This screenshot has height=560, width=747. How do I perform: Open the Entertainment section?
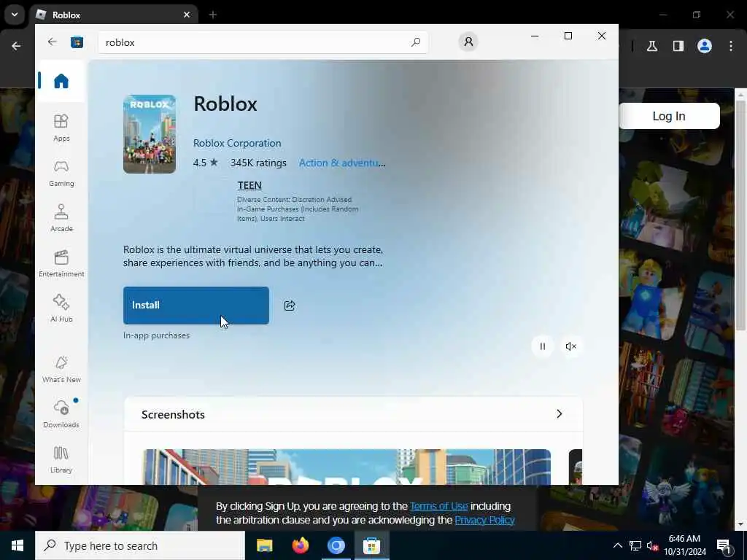[x=61, y=263]
